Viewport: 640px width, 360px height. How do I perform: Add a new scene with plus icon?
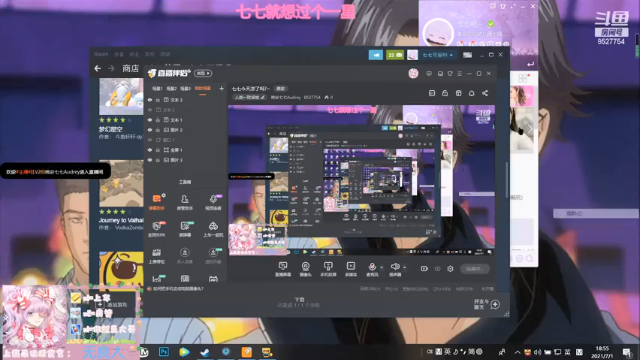221,89
